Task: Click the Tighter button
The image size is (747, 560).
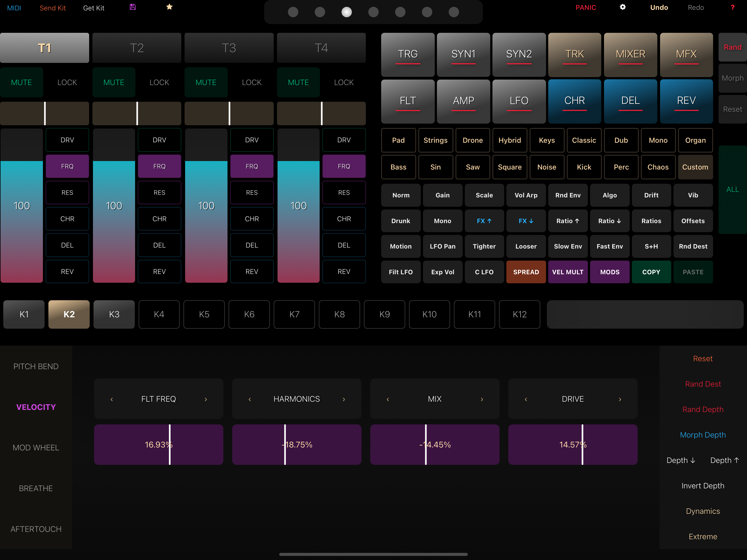Action: tap(484, 246)
